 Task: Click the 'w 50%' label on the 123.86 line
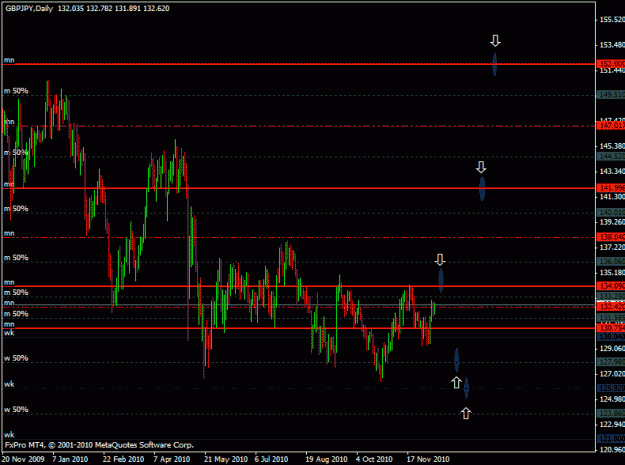pyautogui.click(x=16, y=409)
